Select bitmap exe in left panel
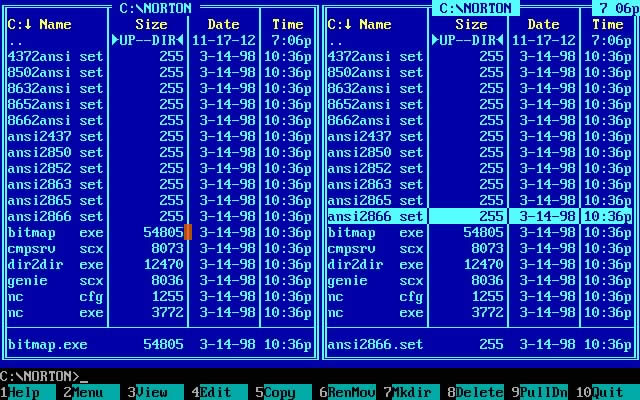 (x=159, y=233)
